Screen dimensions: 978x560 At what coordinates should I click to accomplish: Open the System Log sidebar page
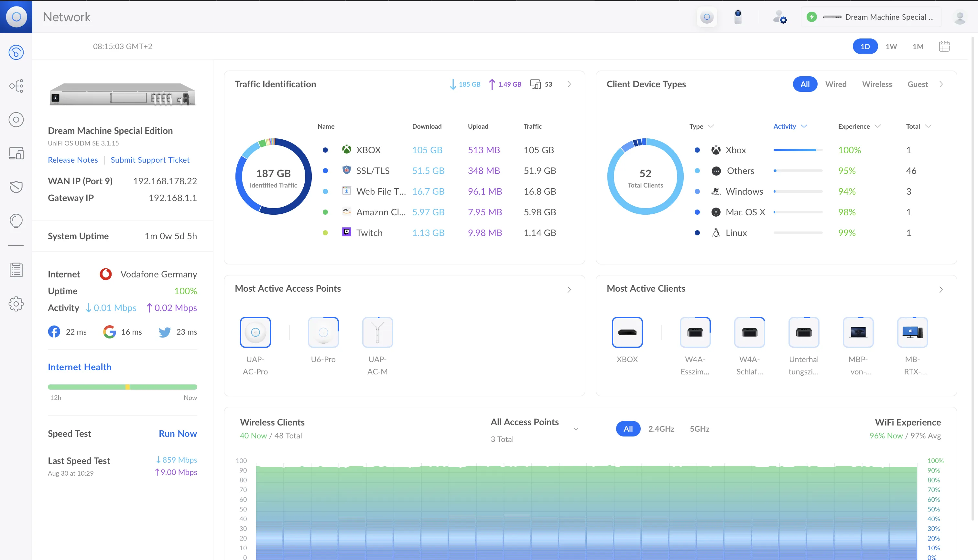16,270
